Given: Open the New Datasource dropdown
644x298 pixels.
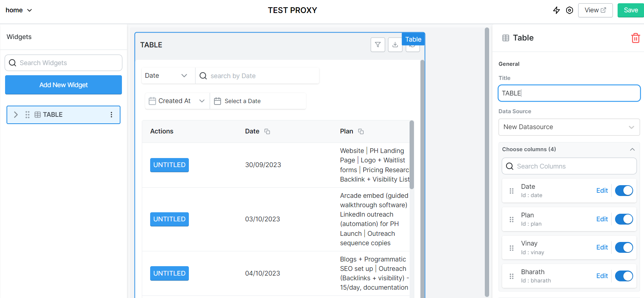Looking at the screenshot, I should 569,127.
